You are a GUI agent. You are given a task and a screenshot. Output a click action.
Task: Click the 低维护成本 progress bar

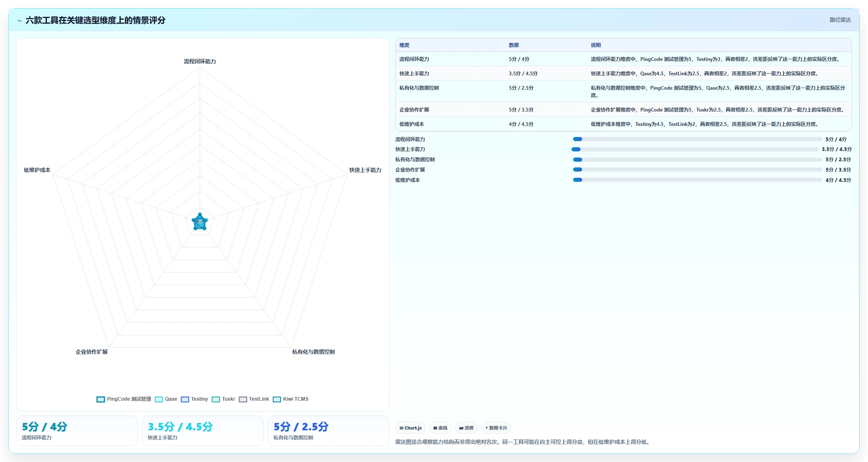697,180
